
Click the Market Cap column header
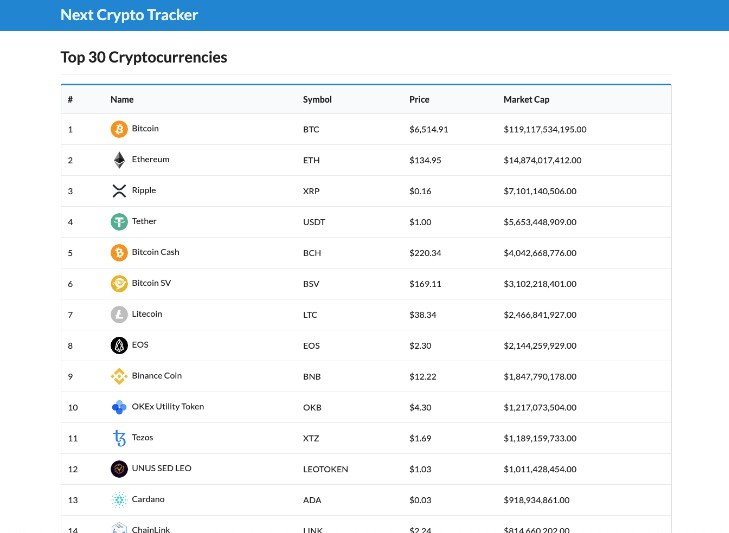(x=526, y=100)
